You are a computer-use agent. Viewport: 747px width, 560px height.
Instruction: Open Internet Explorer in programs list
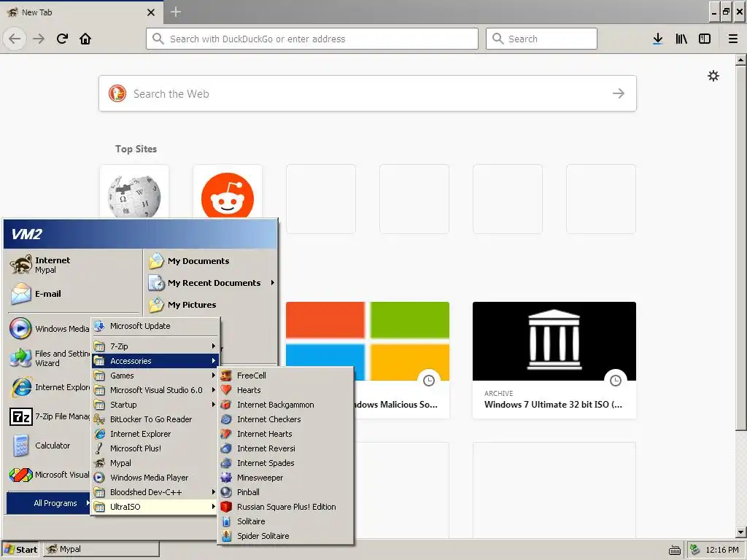point(156,434)
